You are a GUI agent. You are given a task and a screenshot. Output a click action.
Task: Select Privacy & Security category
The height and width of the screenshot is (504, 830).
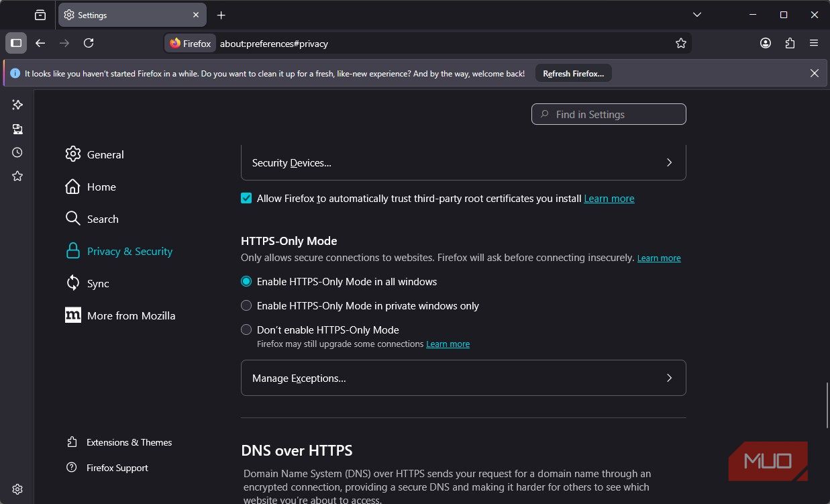pos(119,251)
